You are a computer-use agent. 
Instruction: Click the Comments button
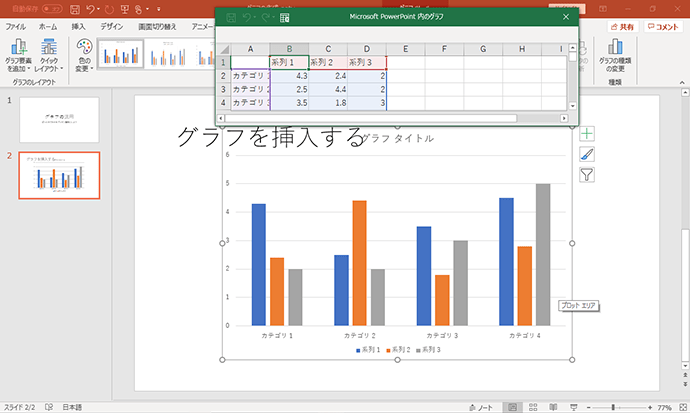tap(663, 27)
